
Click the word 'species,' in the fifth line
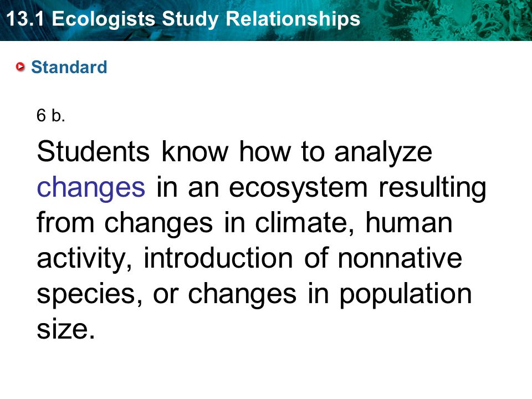(90, 294)
